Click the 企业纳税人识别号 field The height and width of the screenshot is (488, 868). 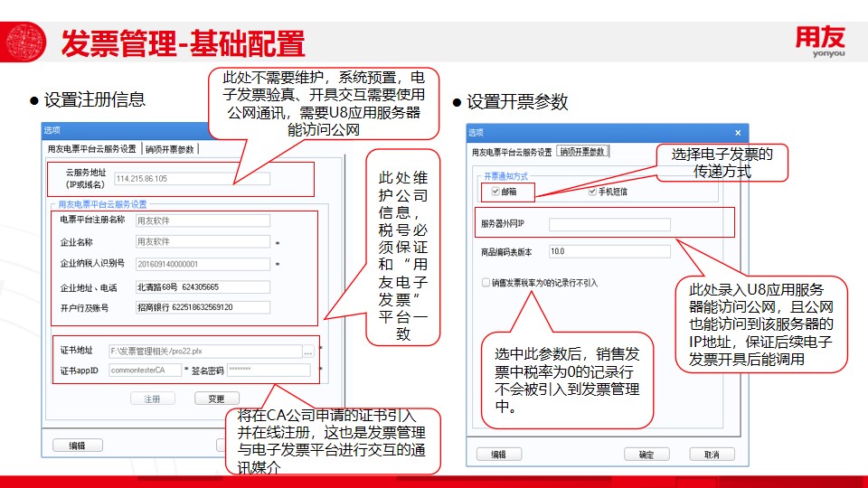click(x=203, y=264)
